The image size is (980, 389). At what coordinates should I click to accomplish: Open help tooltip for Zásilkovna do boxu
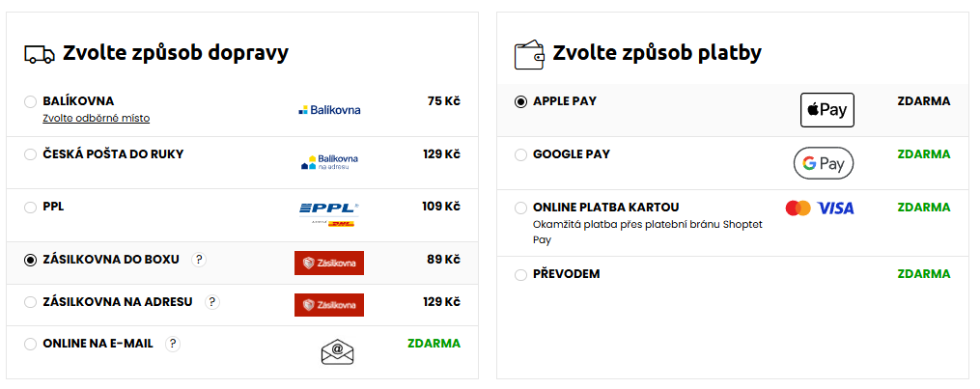pos(199,259)
